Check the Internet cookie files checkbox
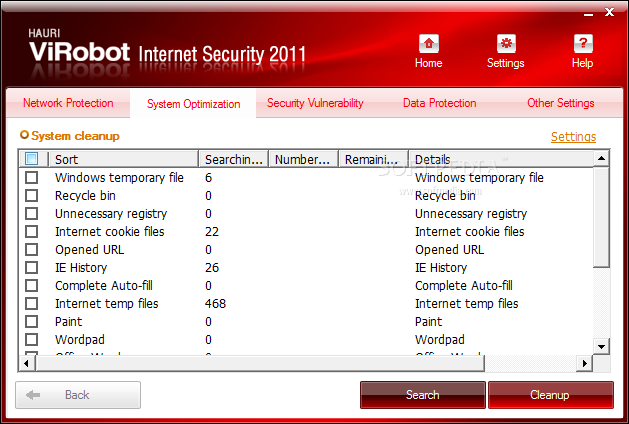Viewport: 629px width, 424px height. (31, 231)
